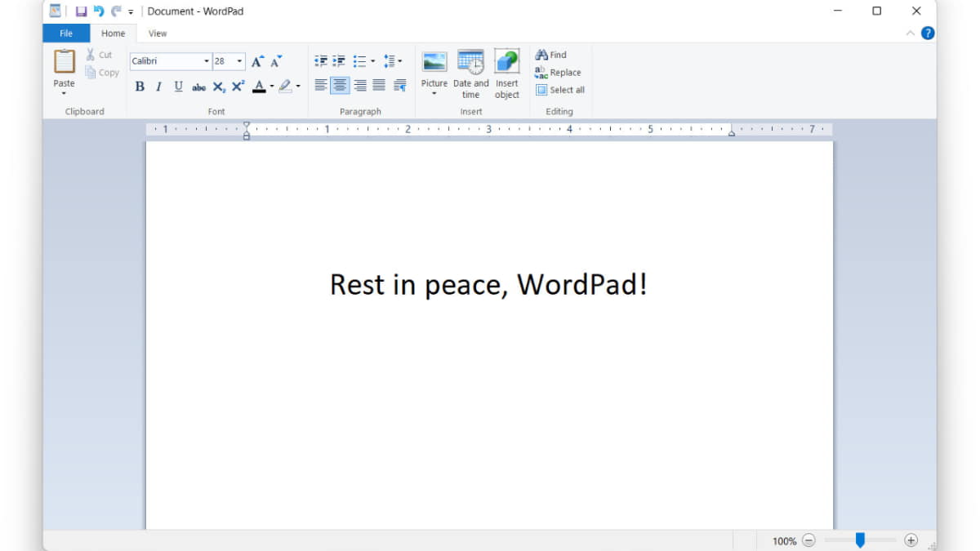Image resolution: width=980 pixels, height=551 pixels.
Task: Click on the text 'Rest in peace, WordPad!'
Action: (x=488, y=284)
